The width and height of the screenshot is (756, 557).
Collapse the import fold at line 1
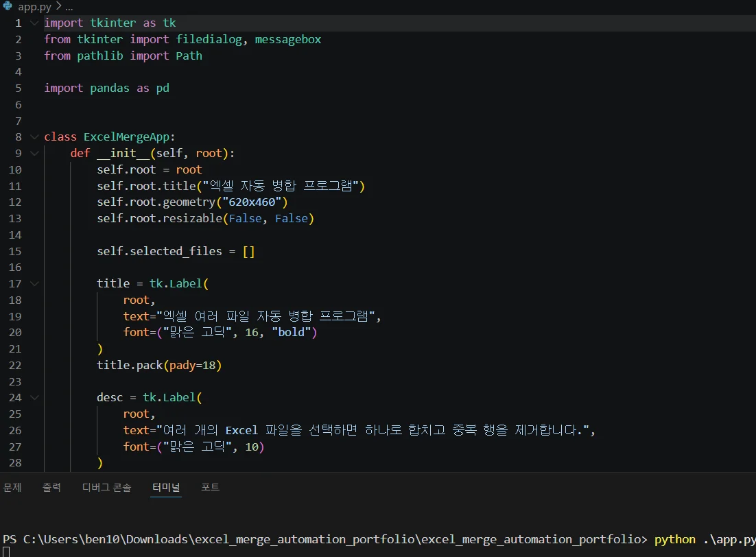[x=34, y=23]
